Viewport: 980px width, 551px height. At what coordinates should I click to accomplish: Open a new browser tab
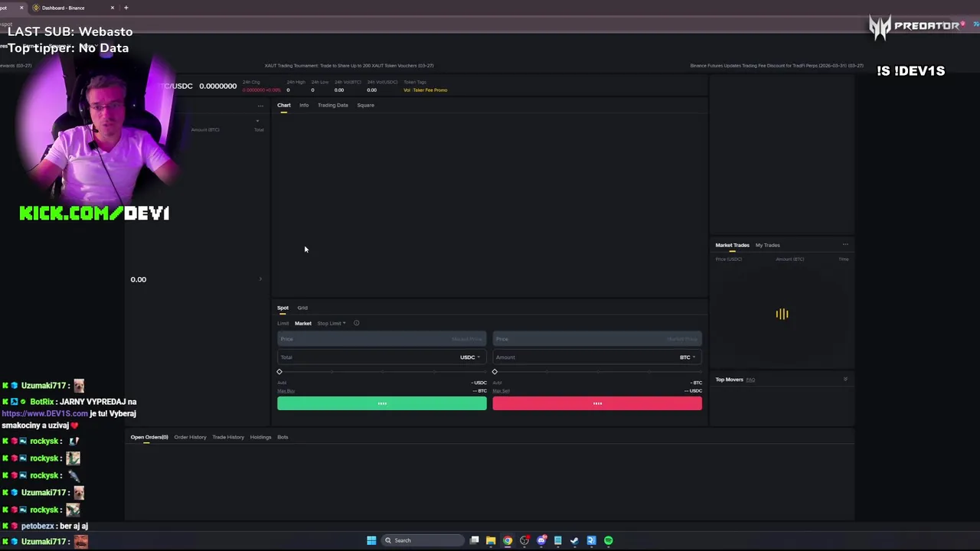[126, 8]
